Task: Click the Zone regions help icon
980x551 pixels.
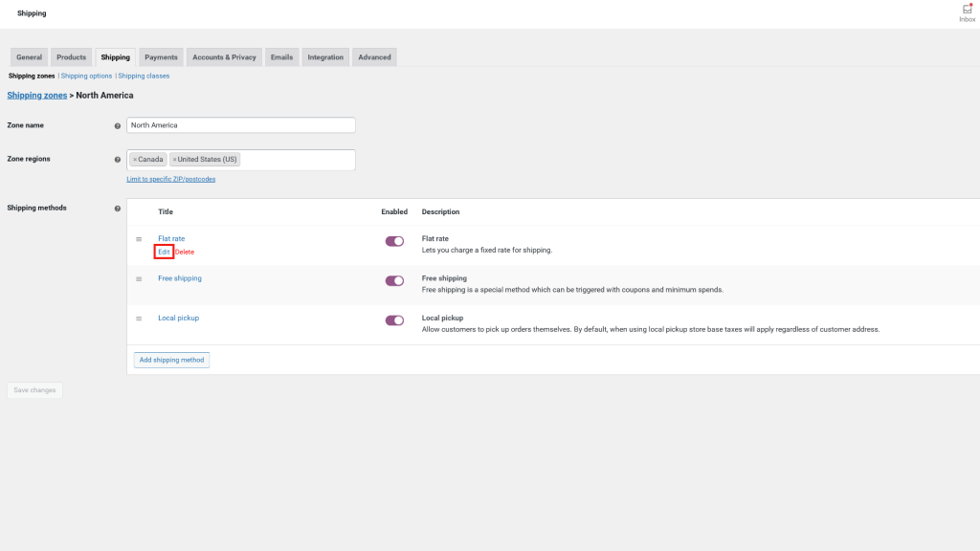Action: pos(118,160)
